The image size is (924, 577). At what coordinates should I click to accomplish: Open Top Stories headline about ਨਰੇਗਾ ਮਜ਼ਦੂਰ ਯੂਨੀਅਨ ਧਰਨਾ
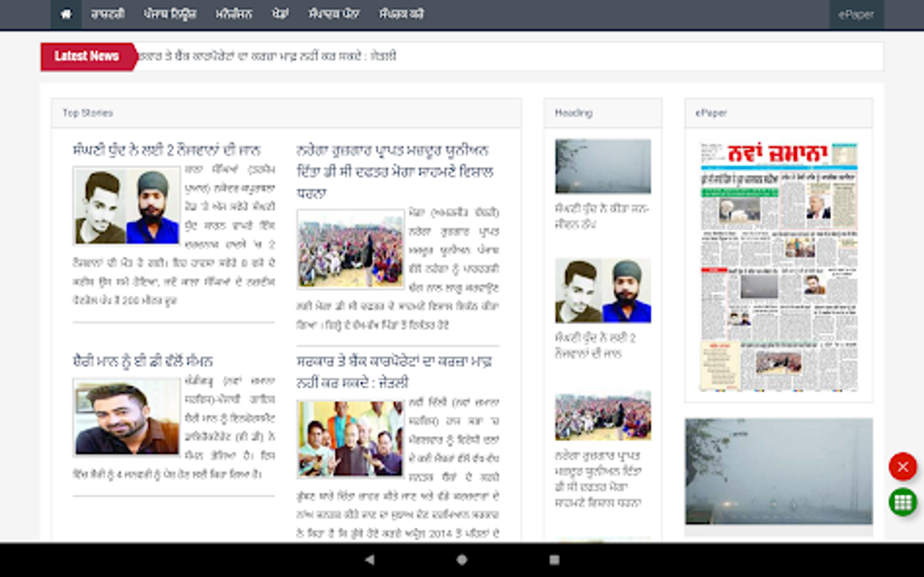tap(395, 171)
